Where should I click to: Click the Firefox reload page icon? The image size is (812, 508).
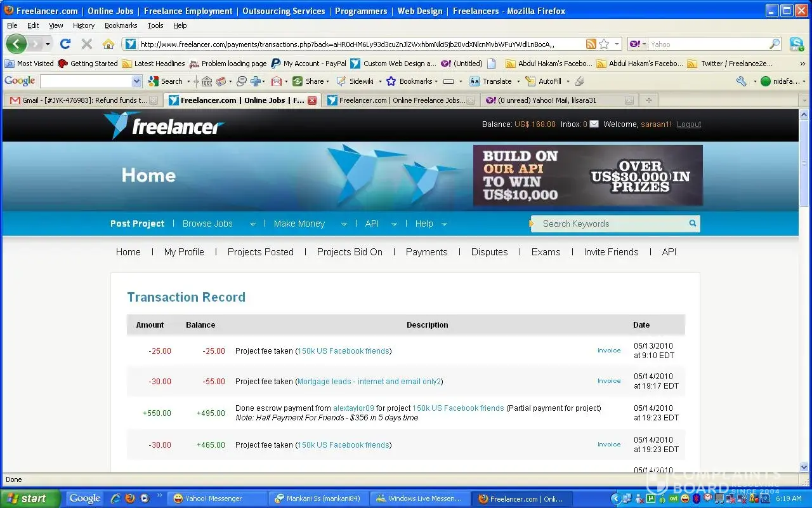click(65, 44)
